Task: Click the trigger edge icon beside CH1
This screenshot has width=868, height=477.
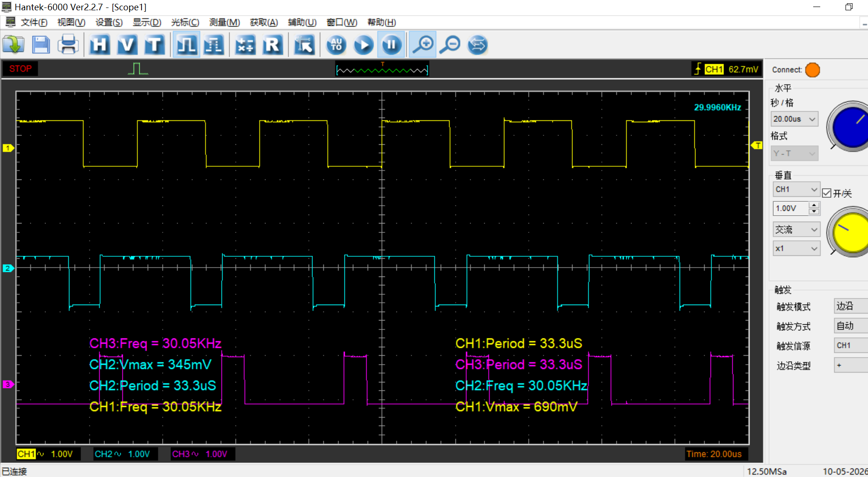Action: [x=697, y=69]
